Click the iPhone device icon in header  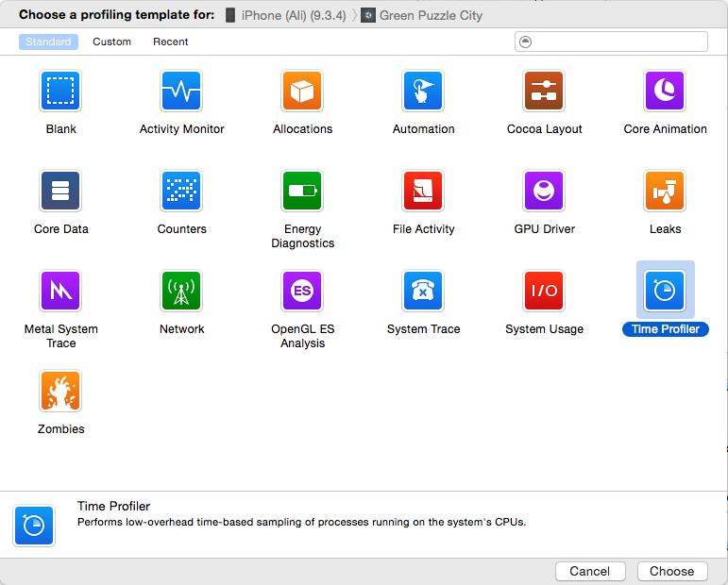click(230, 15)
